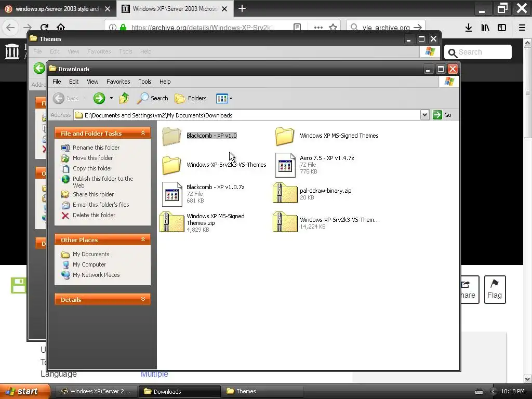Click Publish this folder to the Web
Screen dimensions: 532x399
(103, 182)
